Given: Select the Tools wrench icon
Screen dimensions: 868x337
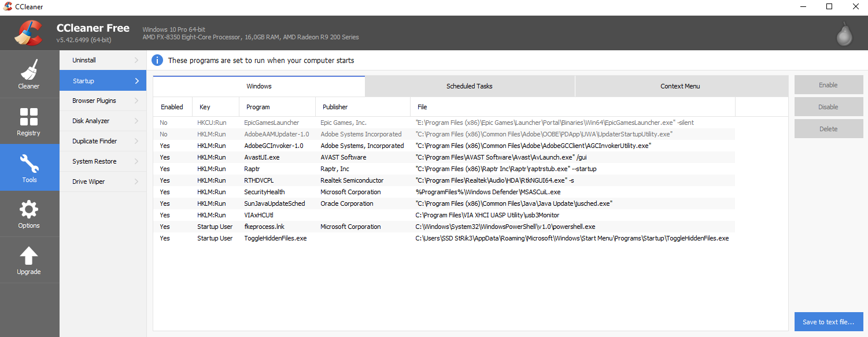Looking at the screenshot, I should [29, 167].
